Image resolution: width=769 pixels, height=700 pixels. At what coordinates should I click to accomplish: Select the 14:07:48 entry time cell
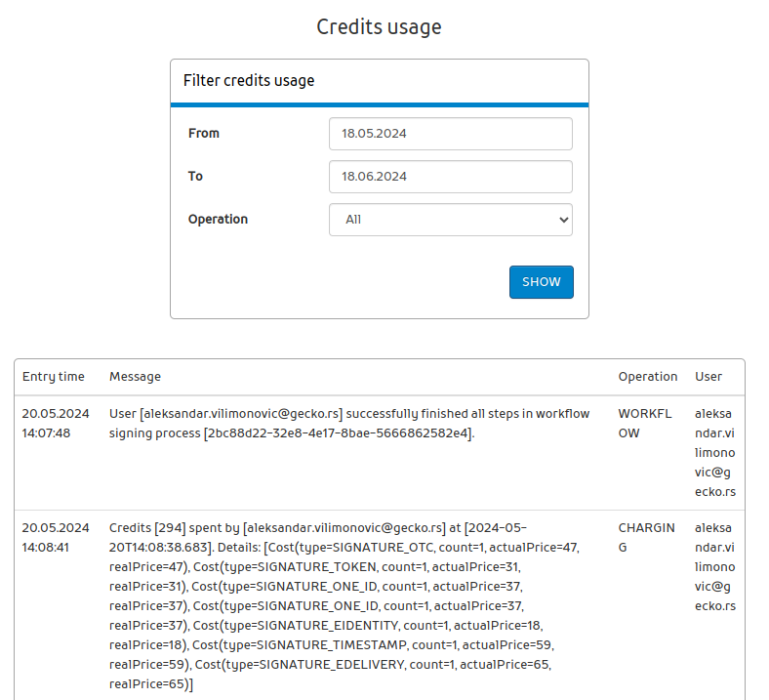pos(56,424)
